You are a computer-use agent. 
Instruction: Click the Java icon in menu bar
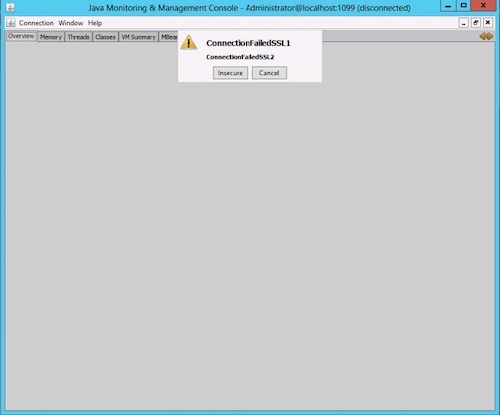tap(11, 23)
